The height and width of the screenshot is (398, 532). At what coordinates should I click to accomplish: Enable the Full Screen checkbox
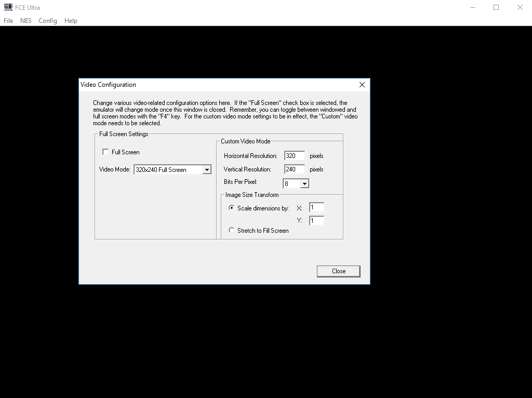point(105,152)
